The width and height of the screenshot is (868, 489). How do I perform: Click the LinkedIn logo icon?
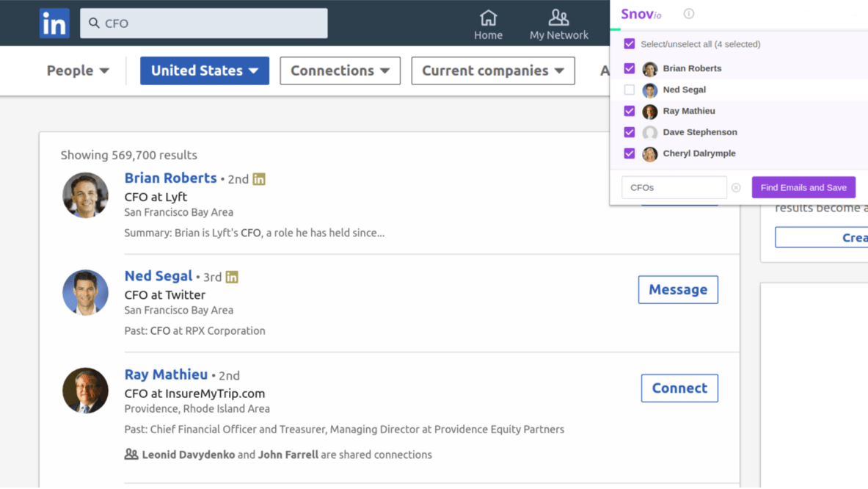[54, 23]
